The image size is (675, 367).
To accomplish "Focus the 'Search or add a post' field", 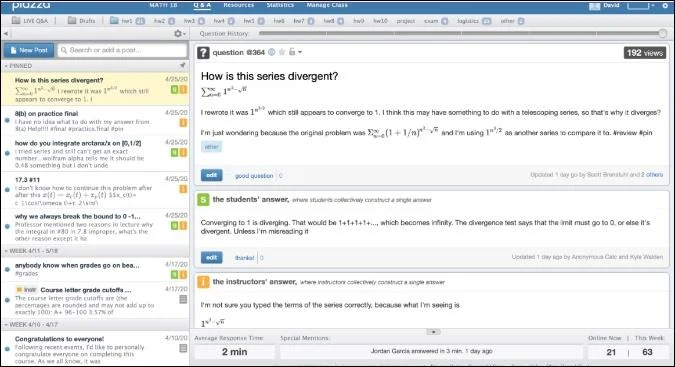I will 123,50.
